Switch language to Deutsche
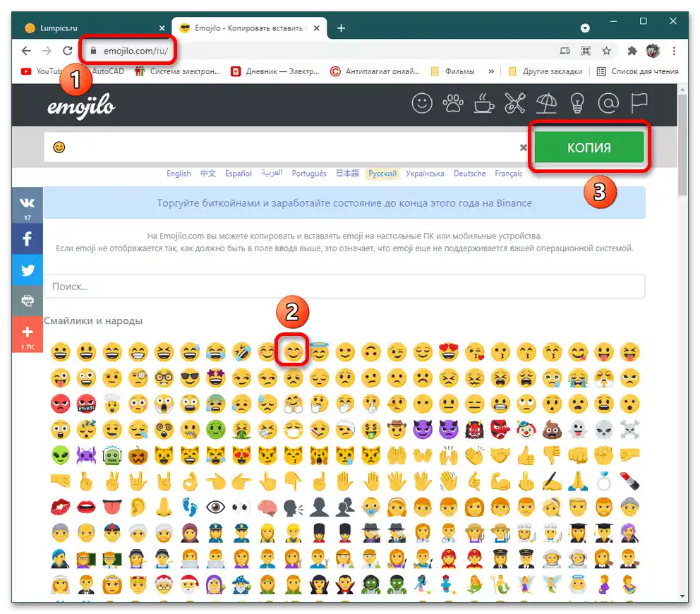 point(470,173)
